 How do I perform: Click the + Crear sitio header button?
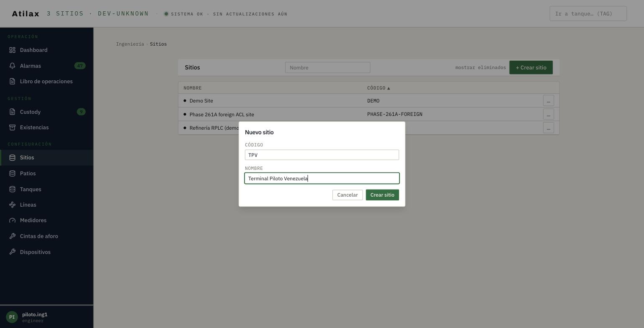click(x=531, y=68)
